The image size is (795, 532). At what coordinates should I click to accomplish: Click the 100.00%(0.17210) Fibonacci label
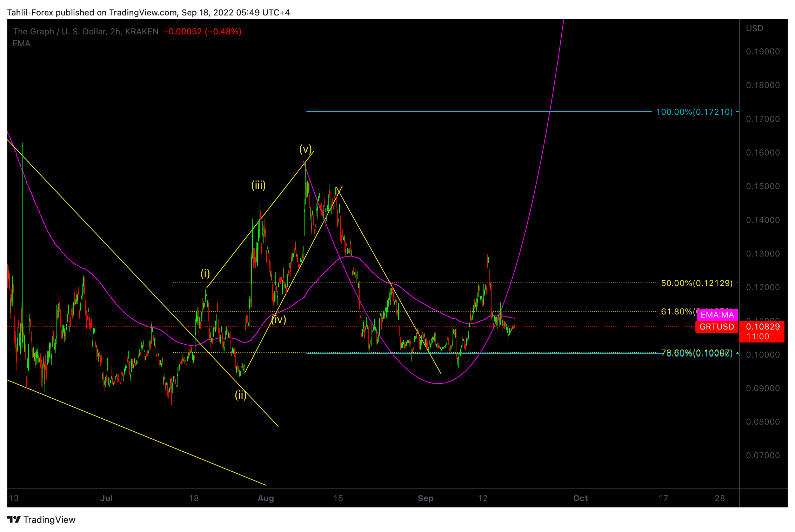point(694,112)
